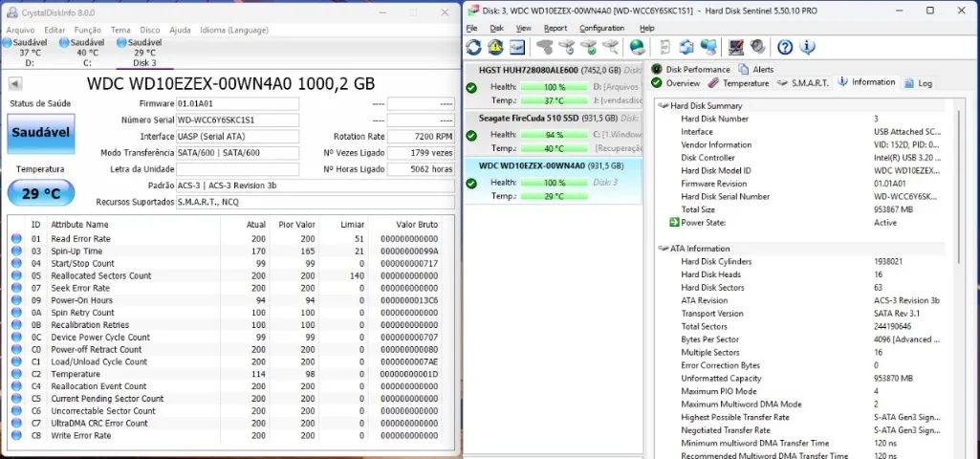Open the Editar menu
This screenshot has width=980, height=459.
(x=54, y=30)
